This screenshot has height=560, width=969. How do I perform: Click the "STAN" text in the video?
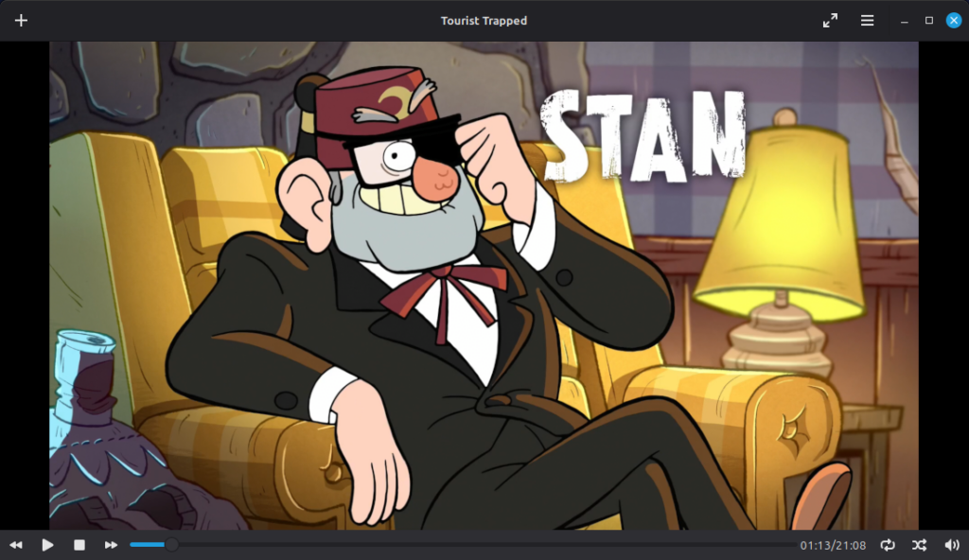[643, 135]
